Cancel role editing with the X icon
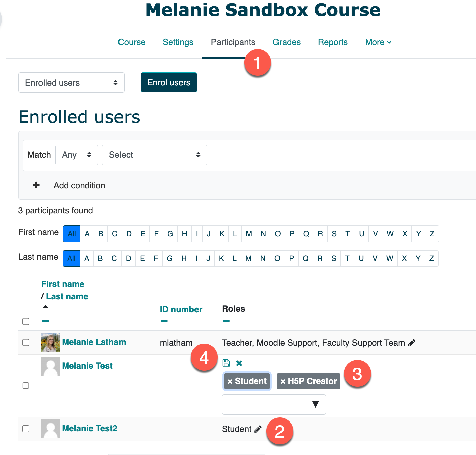The width and height of the screenshot is (476, 455). (x=239, y=363)
